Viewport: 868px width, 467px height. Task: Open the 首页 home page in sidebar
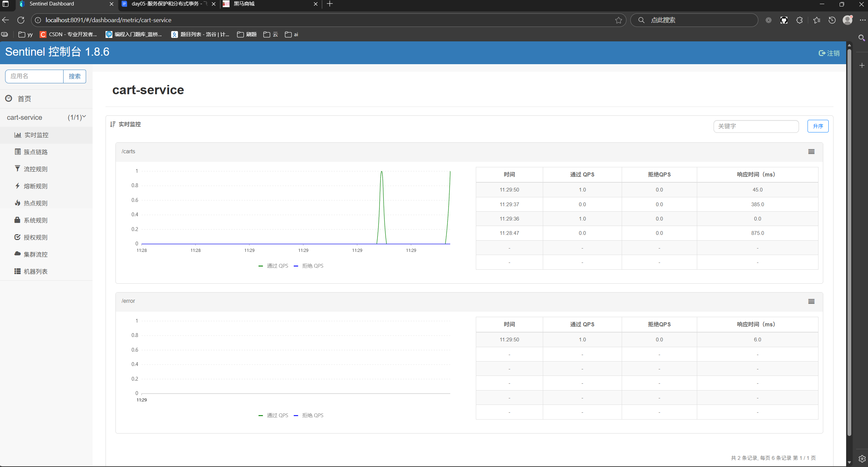tap(24, 99)
